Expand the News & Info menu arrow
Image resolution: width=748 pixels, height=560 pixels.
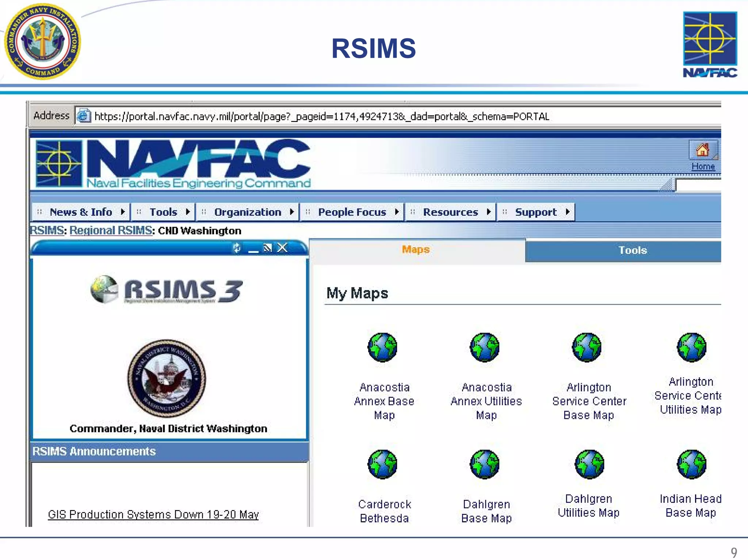123,212
